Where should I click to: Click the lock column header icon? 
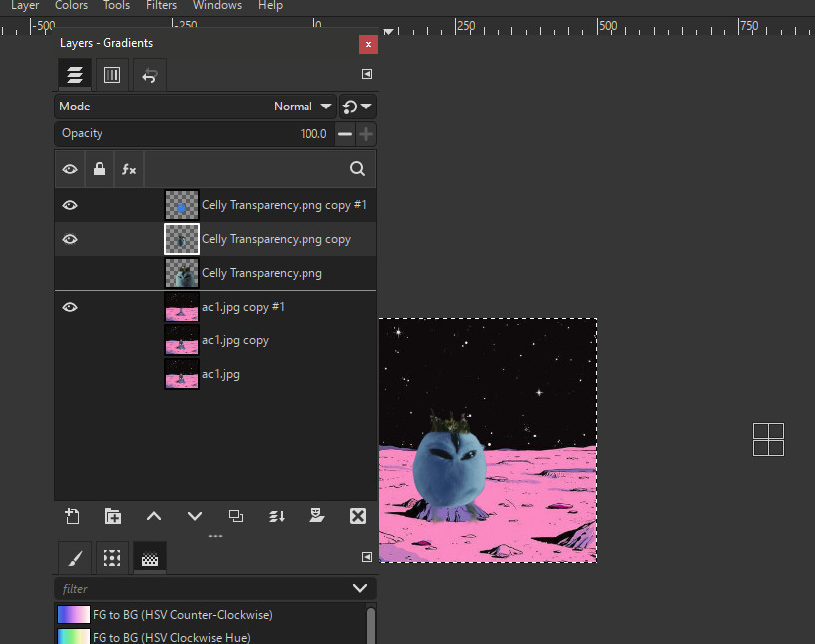[100, 169]
